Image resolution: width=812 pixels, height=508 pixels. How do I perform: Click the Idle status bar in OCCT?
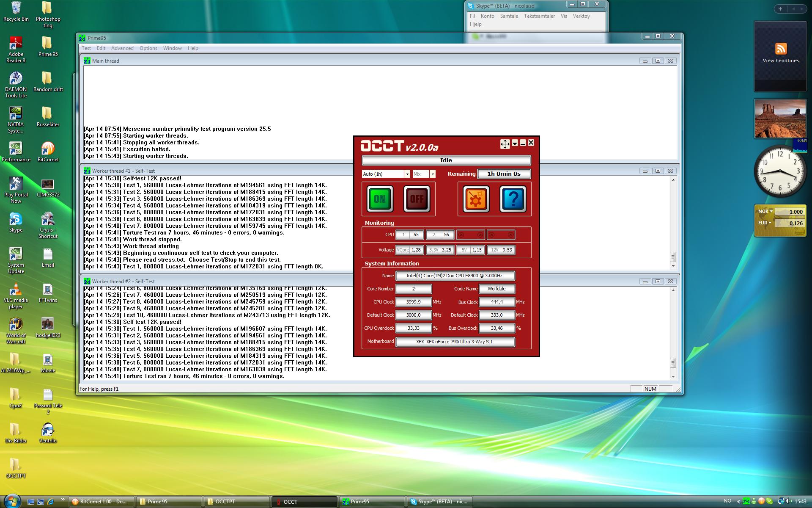446,160
